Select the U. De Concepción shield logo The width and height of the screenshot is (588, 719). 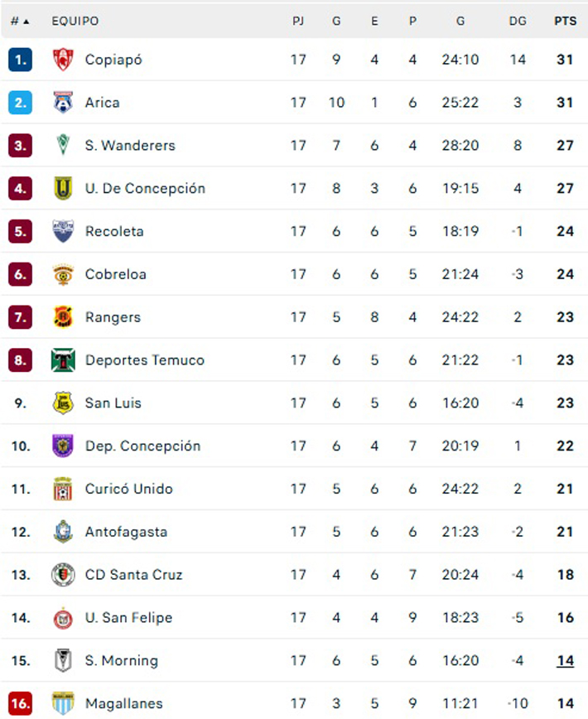(63, 188)
